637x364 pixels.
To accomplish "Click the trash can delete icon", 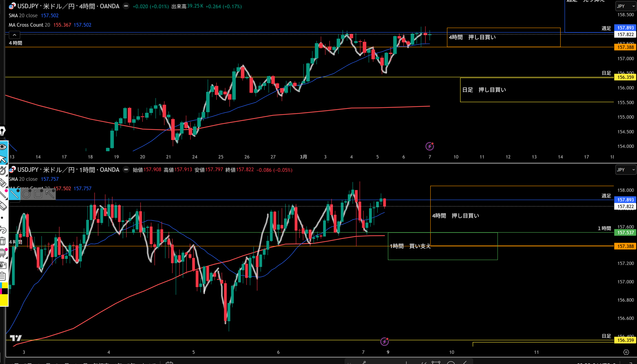I will (x=2, y=241).
